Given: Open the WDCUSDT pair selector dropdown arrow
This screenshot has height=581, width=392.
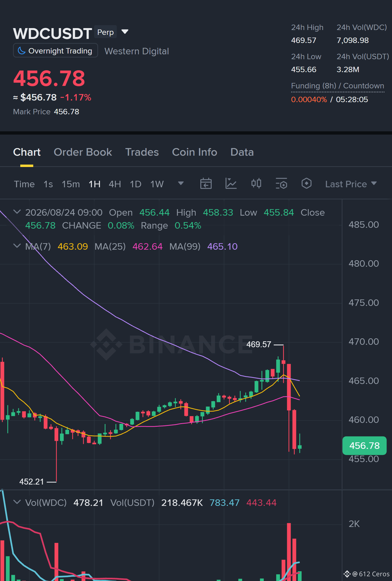Looking at the screenshot, I should coord(125,32).
